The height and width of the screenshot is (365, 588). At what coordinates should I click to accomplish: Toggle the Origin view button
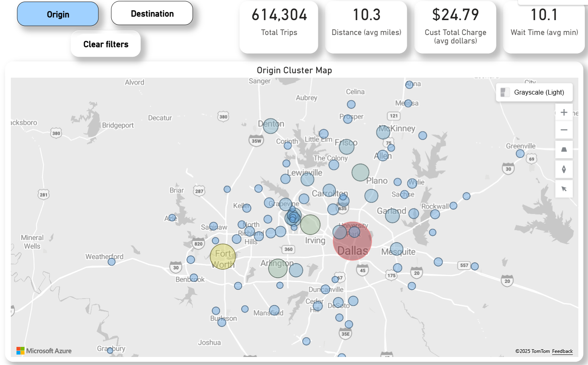pyautogui.click(x=58, y=14)
